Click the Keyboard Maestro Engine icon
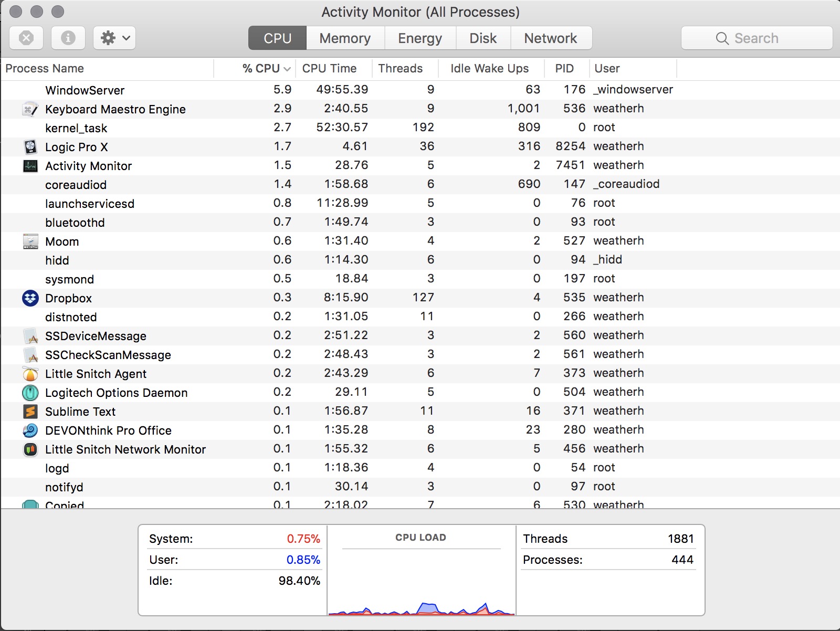Image resolution: width=840 pixels, height=631 pixels. (30, 109)
